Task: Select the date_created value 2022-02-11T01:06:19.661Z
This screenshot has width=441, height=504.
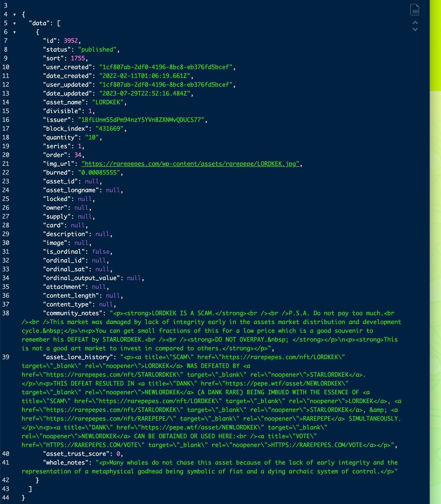Action: click(x=145, y=76)
